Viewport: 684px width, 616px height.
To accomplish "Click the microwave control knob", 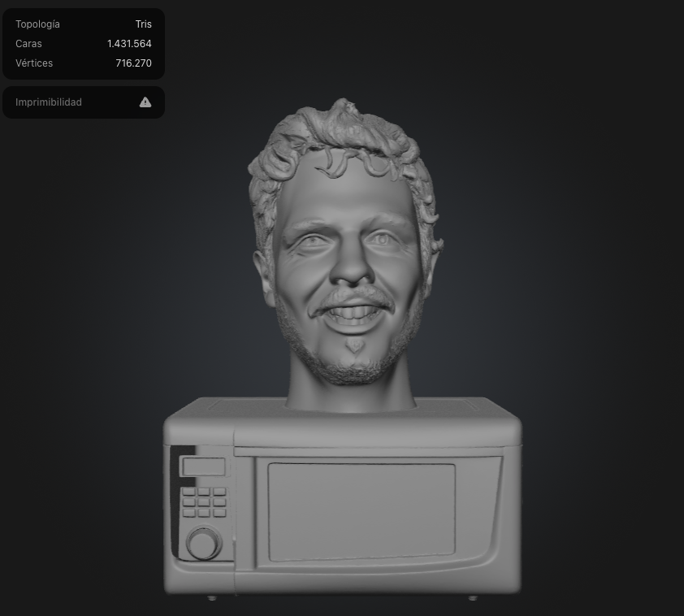I will [202, 543].
